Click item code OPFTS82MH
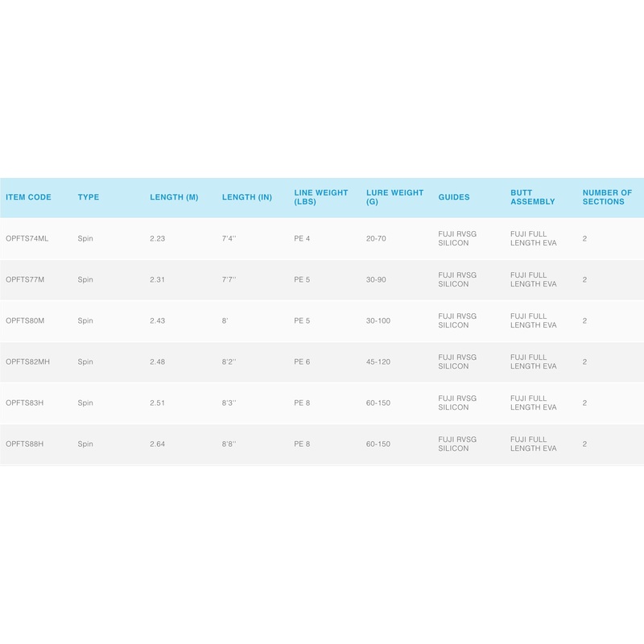This screenshot has width=644, height=644. [x=27, y=362]
